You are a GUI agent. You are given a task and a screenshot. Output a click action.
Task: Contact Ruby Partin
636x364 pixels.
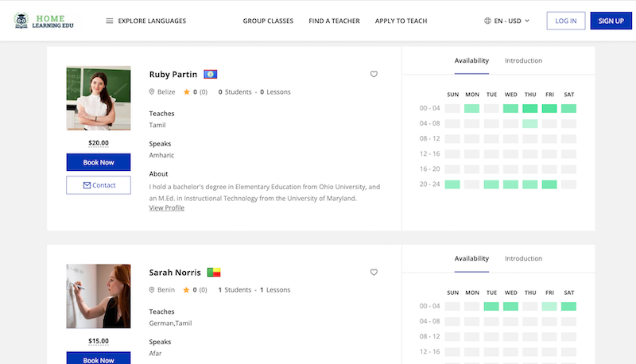pos(99,185)
